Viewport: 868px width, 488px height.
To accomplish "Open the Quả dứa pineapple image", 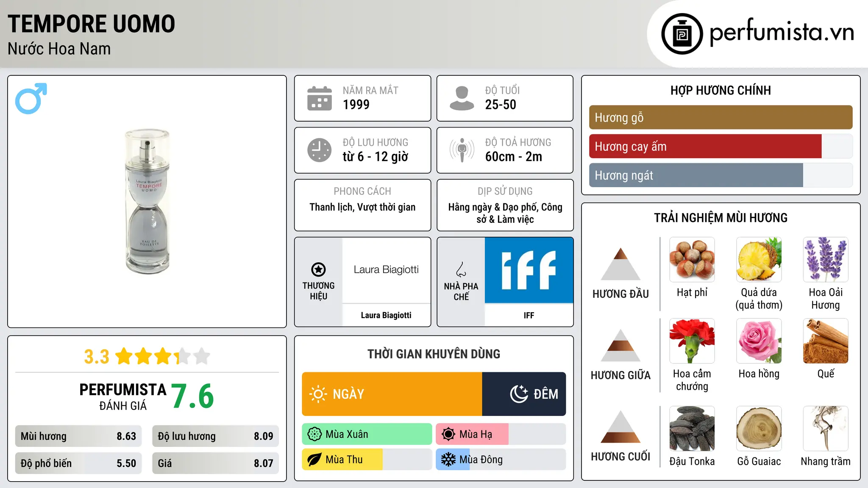I will pos(759,260).
